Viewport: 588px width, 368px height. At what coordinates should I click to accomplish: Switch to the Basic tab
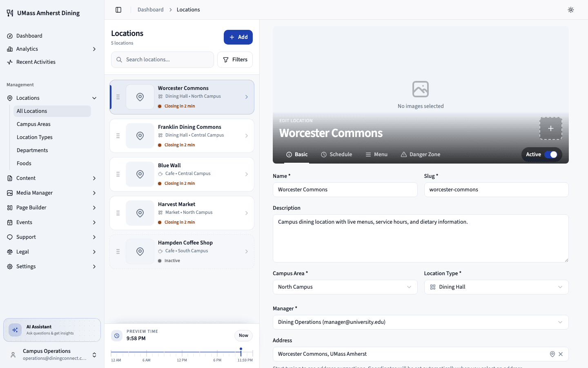[x=297, y=155]
